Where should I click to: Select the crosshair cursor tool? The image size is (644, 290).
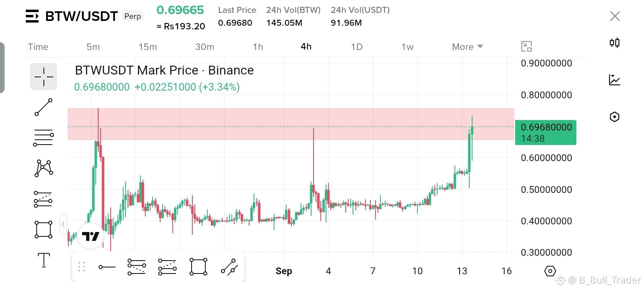[x=43, y=77]
